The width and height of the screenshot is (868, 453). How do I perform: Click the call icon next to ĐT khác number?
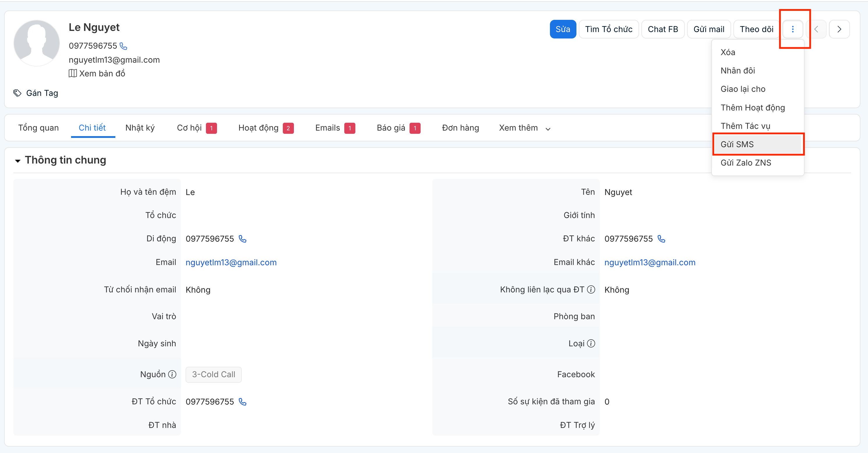pyautogui.click(x=661, y=239)
